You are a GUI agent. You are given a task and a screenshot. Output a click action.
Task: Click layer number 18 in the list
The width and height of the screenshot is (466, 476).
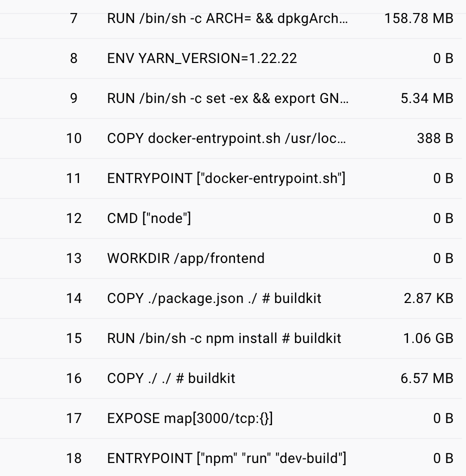73,458
